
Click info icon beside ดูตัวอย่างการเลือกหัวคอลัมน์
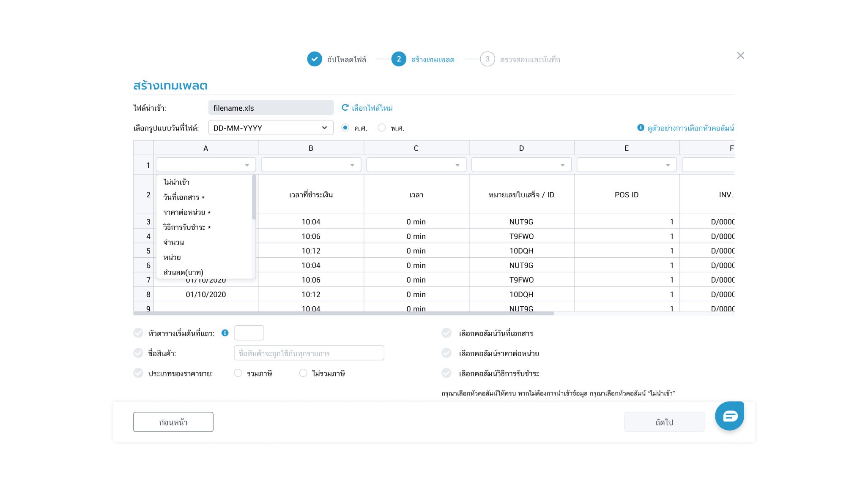point(641,128)
